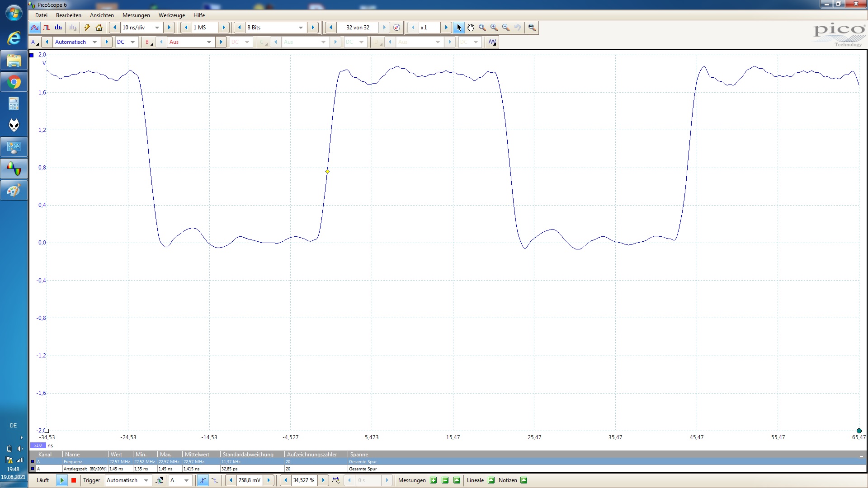Select rising edge trigger direction
Image resolution: width=868 pixels, height=488 pixels.
pos(203,480)
